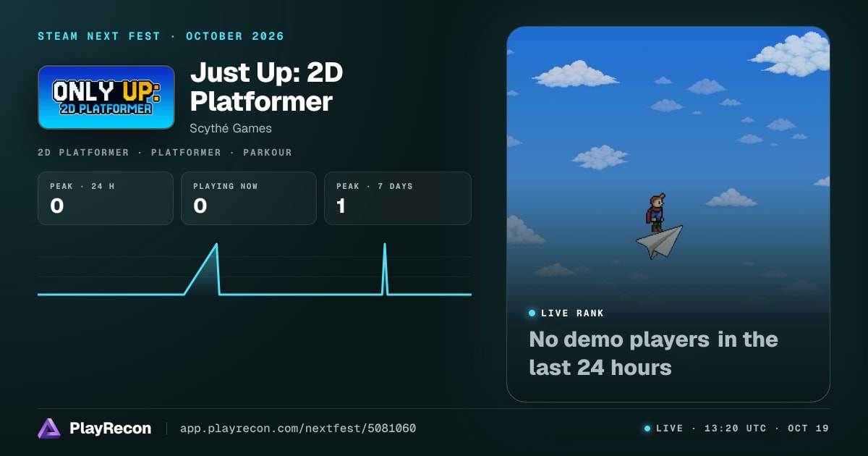Open the app.playrecon.com/nextfest/5081060 URL
868x456 pixels.
(x=298, y=428)
